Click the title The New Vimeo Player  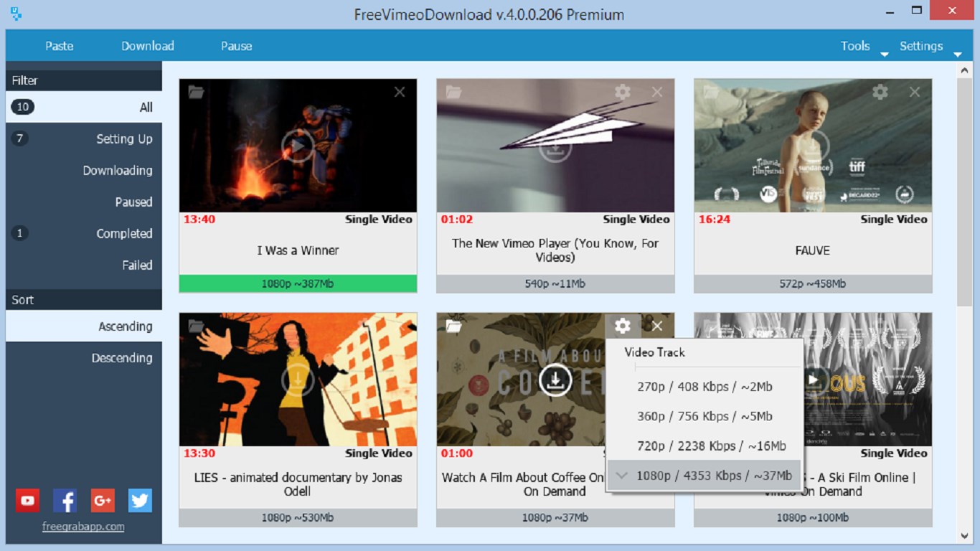555,250
